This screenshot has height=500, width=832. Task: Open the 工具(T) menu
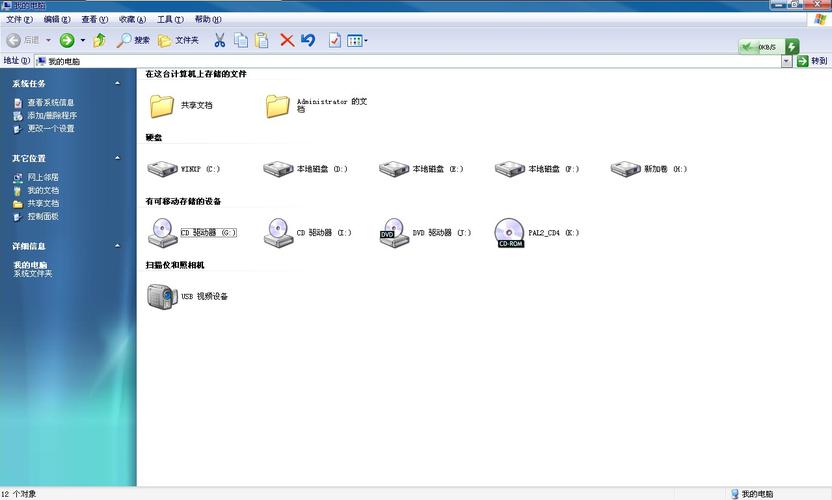click(171, 19)
